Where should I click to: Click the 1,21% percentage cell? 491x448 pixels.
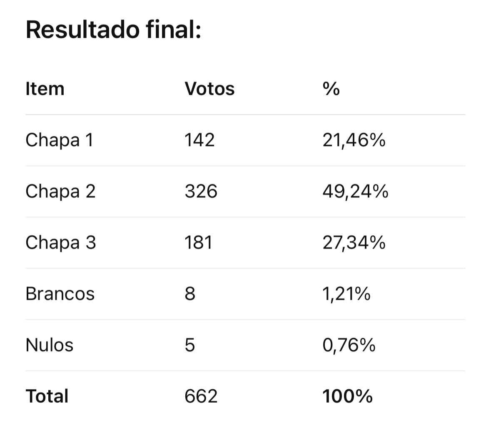click(x=346, y=294)
